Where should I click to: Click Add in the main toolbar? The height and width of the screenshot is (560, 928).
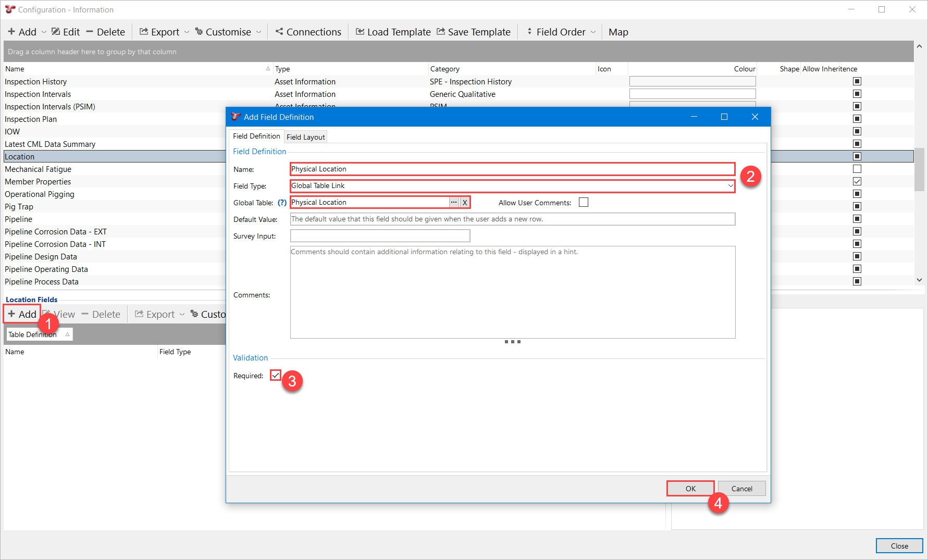tap(22, 32)
